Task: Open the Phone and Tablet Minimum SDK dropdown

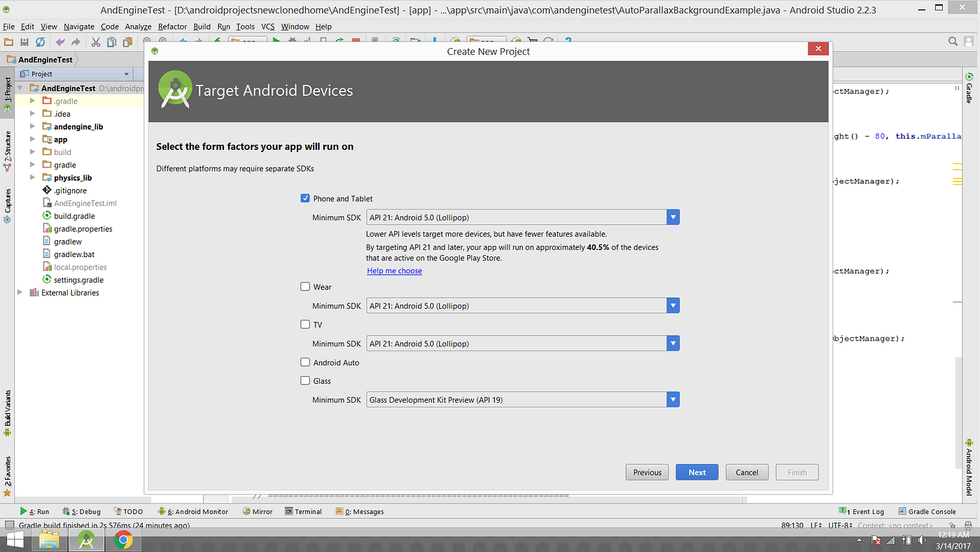Action: click(673, 216)
